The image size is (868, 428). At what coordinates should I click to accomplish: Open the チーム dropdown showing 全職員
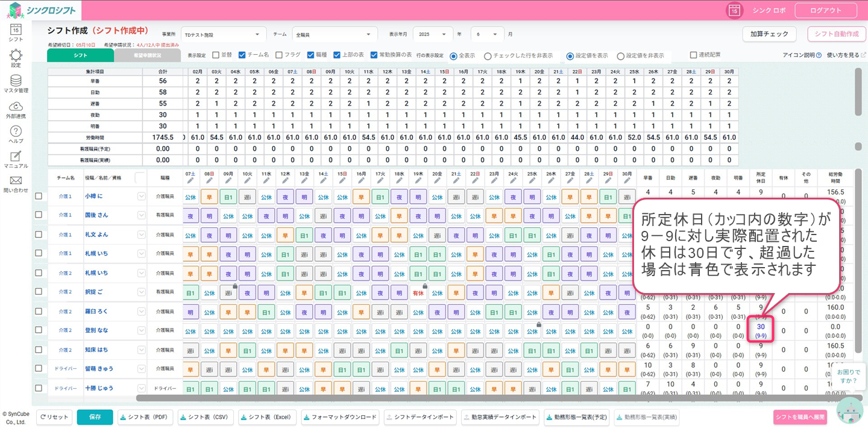coord(335,34)
